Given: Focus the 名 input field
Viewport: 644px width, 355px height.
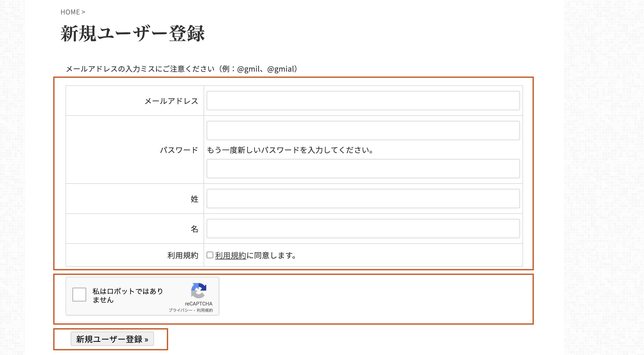Looking at the screenshot, I should coord(363,229).
